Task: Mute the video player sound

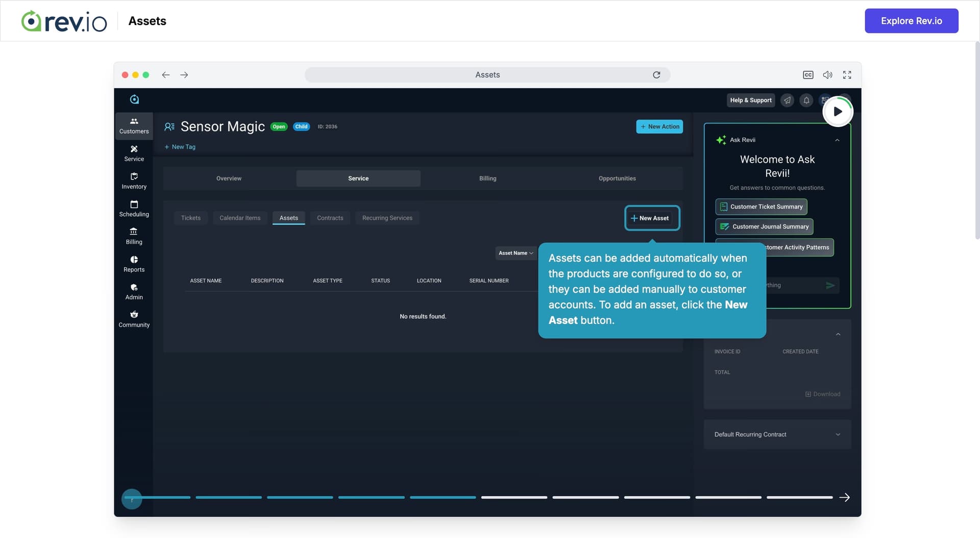Action: (x=827, y=74)
